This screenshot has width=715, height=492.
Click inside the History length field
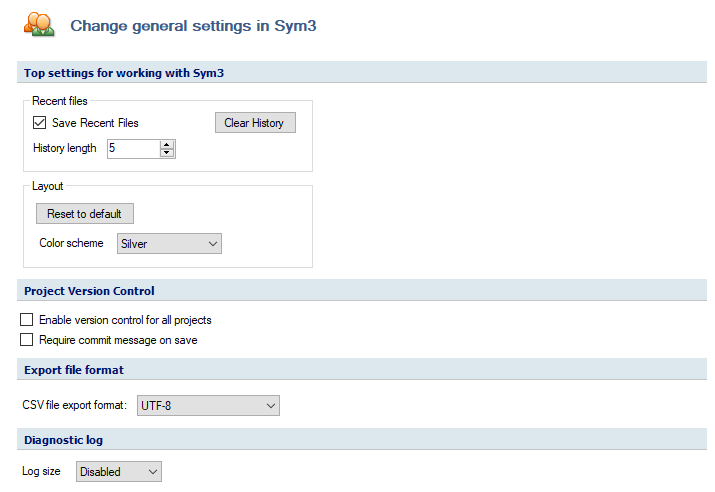click(x=134, y=149)
